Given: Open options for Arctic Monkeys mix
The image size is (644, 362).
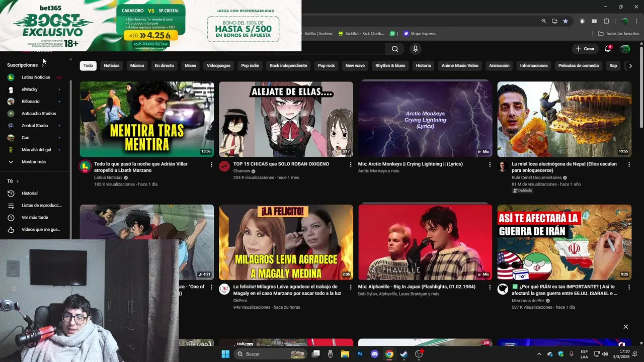Looking at the screenshot, I should click(490, 164).
